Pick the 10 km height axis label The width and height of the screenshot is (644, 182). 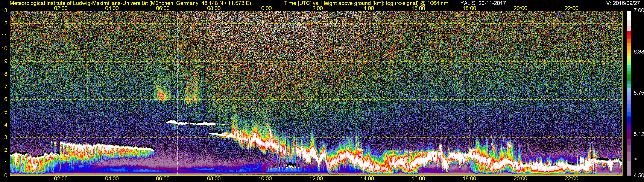point(5,48)
